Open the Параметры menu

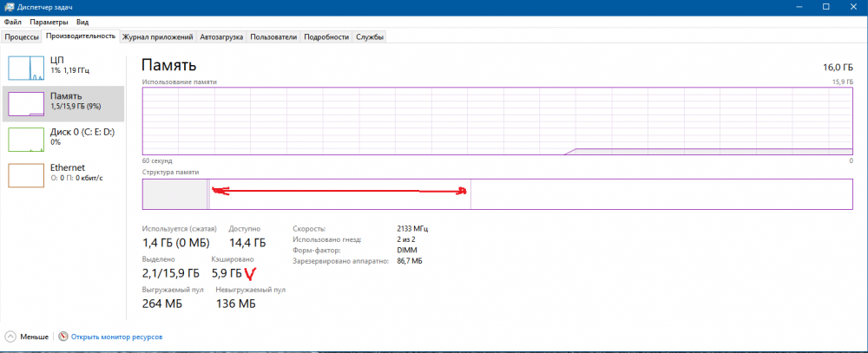[x=49, y=22]
